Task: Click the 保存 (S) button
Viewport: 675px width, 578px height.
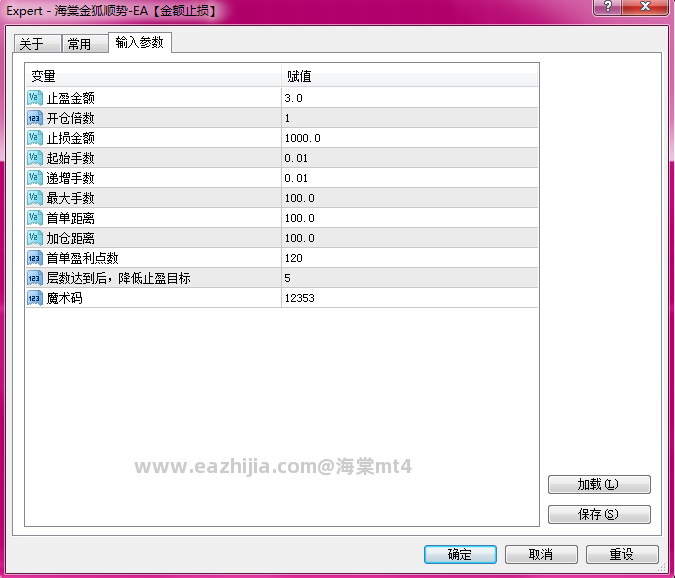Action: (x=599, y=514)
